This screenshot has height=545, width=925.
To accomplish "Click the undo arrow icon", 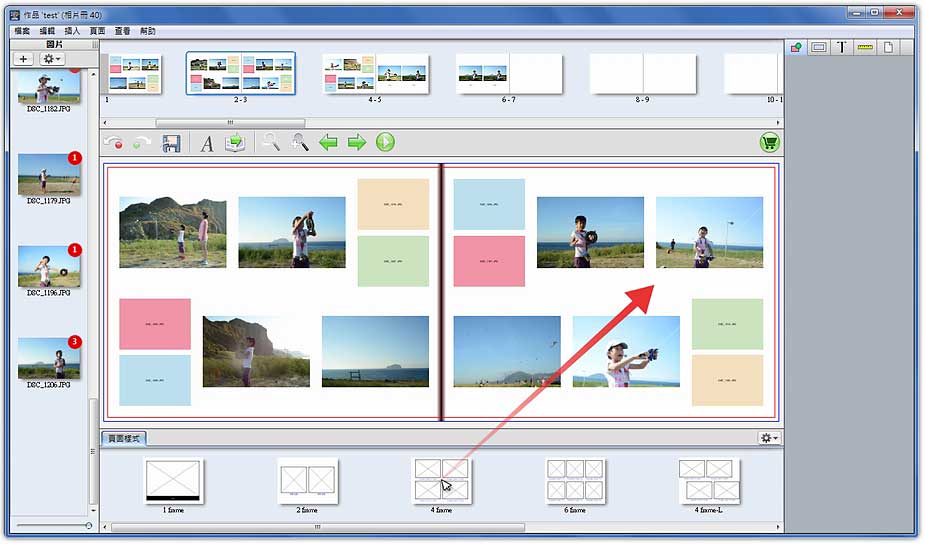I will point(113,143).
